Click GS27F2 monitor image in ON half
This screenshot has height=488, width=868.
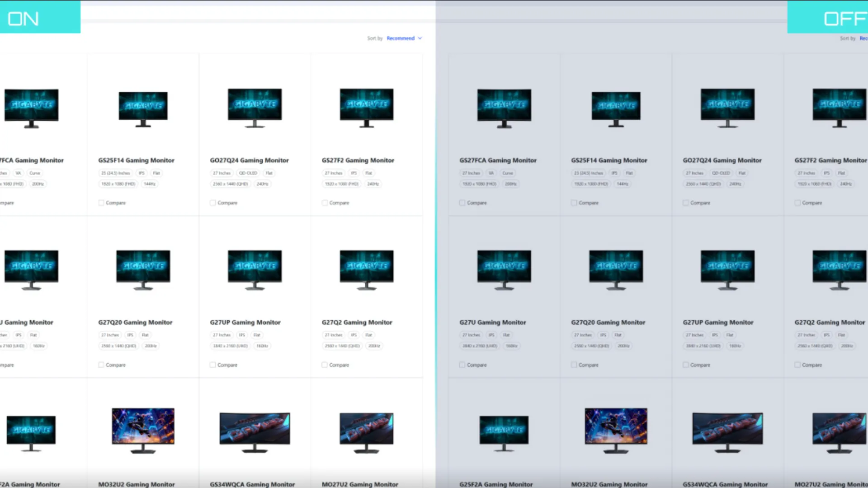(367, 108)
